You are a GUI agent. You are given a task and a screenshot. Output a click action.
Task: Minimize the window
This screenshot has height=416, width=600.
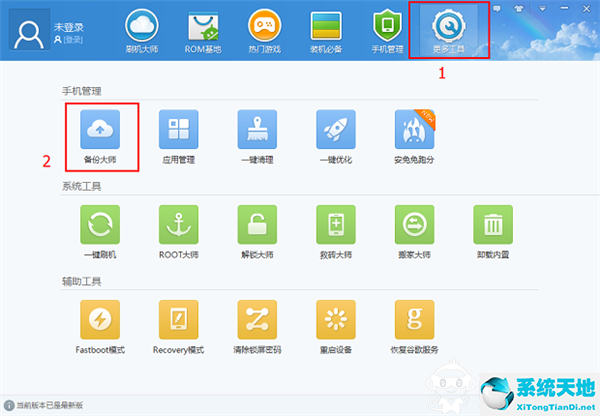564,8
